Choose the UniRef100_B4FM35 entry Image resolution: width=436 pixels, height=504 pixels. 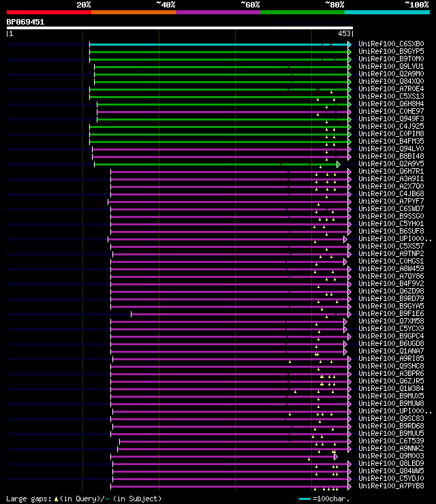click(391, 141)
